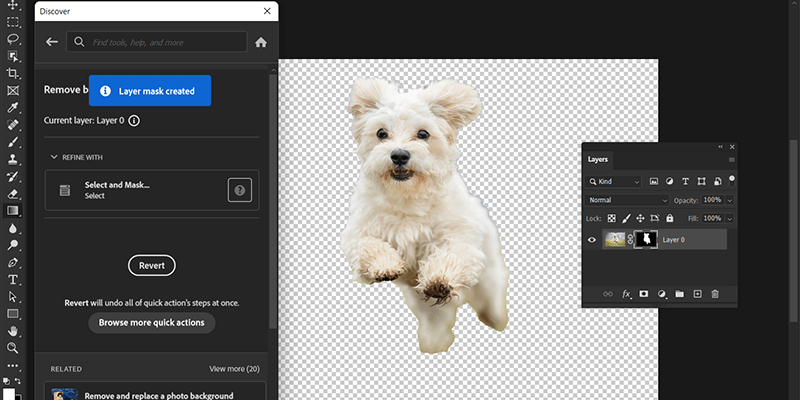Toggle prevent artboard auto-nesting lock

pyautogui.click(x=655, y=218)
